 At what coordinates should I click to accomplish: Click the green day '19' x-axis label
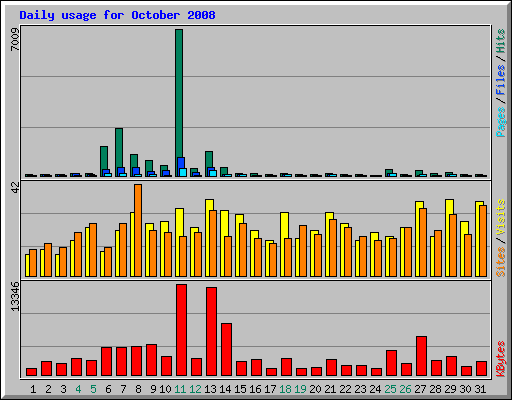(300, 389)
